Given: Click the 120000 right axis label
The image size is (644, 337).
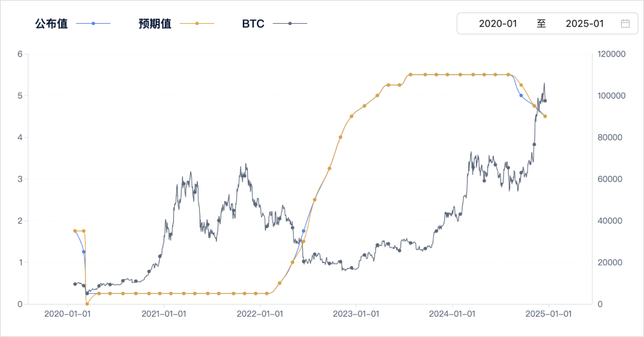Looking at the screenshot, I should 612,54.
